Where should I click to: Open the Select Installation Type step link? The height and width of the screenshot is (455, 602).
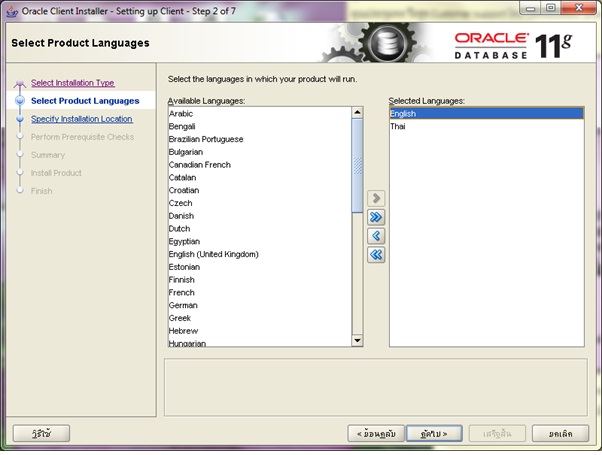73,83
